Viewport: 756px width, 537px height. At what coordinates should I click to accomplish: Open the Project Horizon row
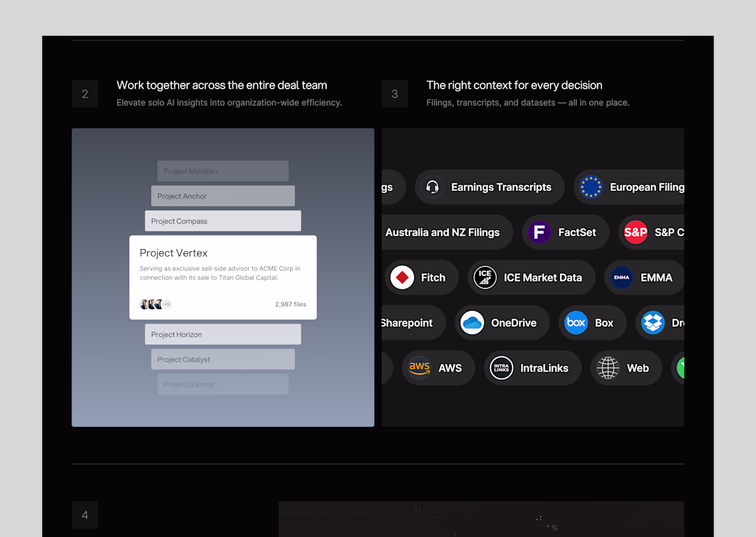223,334
